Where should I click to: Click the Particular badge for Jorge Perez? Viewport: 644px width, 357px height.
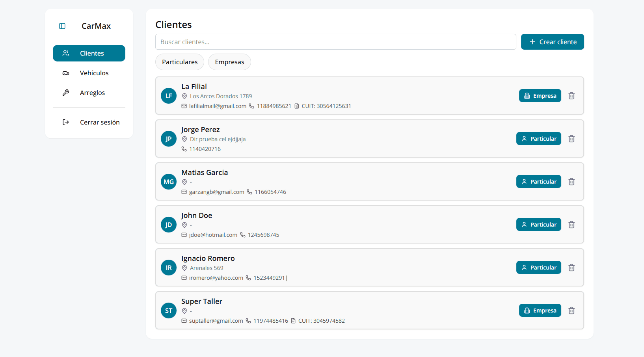(539, 139)
